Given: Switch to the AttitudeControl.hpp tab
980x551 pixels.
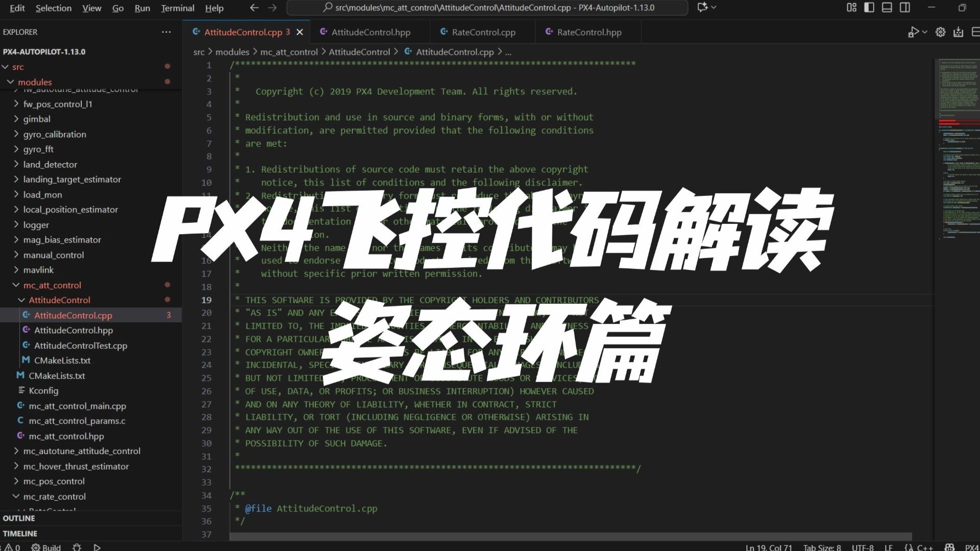Looking at the screenshot, I should [x=370, y=32].
